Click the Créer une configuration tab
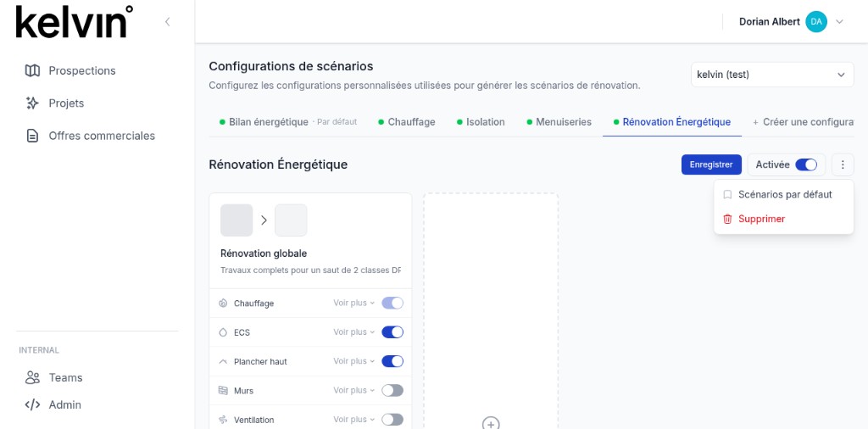The width and height of the screenshot is (868, 429). point(804,122)
